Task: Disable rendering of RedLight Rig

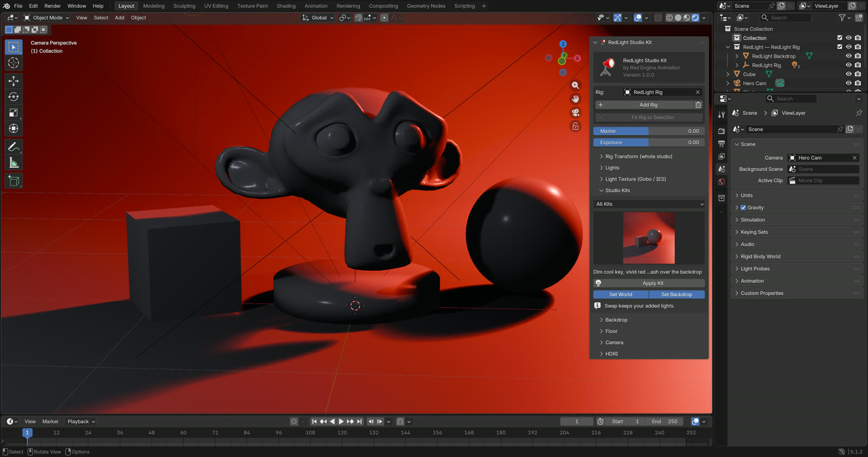Action: [x=858, y=65]
